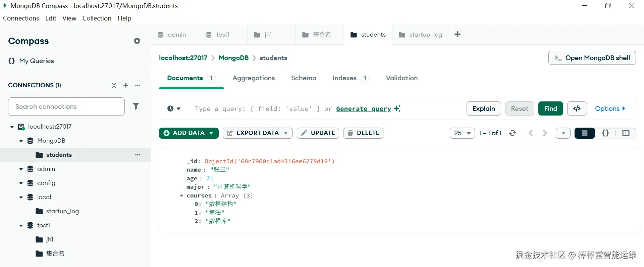Click the startup_log folder icon in sidebar

(x=39, y=211)
